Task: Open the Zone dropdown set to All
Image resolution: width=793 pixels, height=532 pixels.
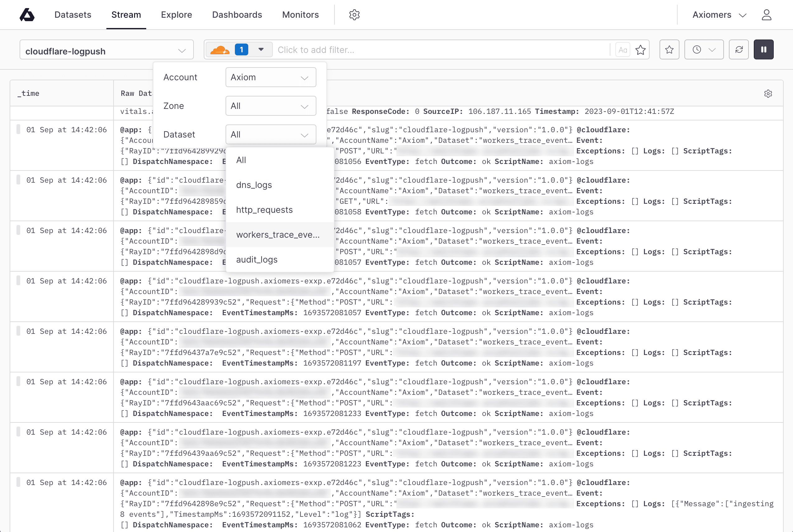Action: tap(271, 106)
